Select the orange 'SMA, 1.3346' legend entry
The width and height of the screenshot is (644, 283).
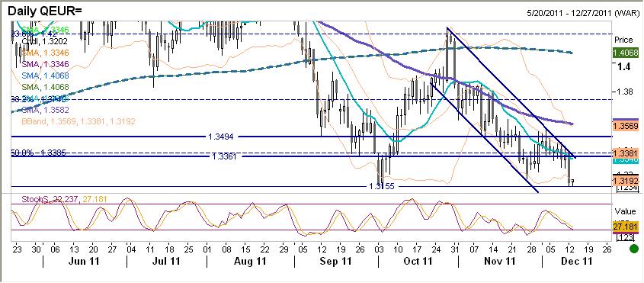[x=45, y=53]
